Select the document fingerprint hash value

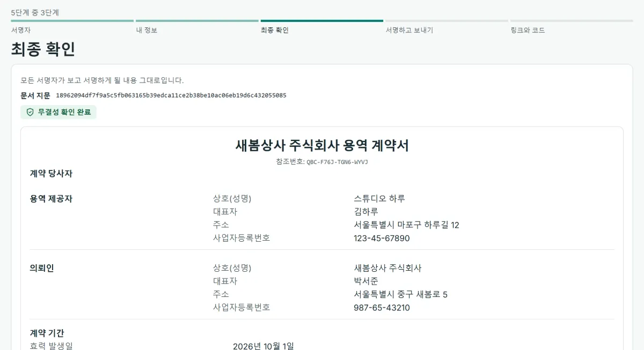pyautogui.click(x=171, y=95)
